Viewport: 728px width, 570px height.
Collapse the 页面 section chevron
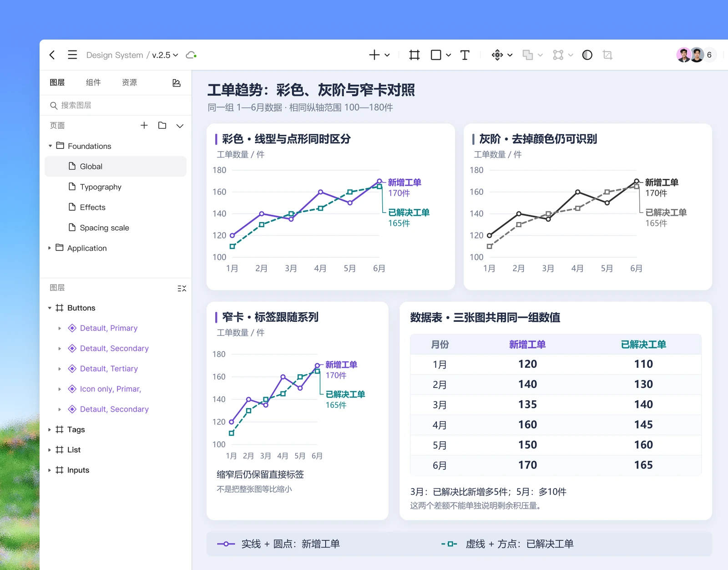pyautogui.click(x=180, y=126)
